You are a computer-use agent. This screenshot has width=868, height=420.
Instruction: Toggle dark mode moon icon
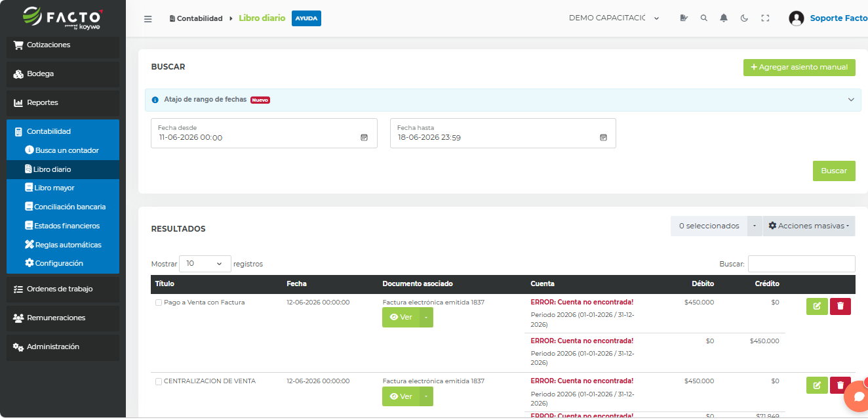(x=744, y=18)
